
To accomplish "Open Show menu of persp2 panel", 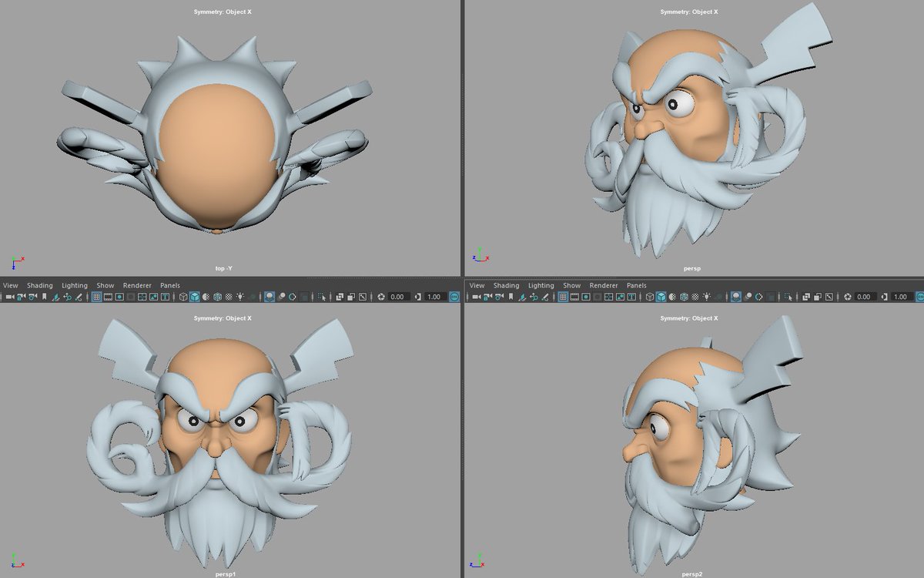I will (572, 285).
